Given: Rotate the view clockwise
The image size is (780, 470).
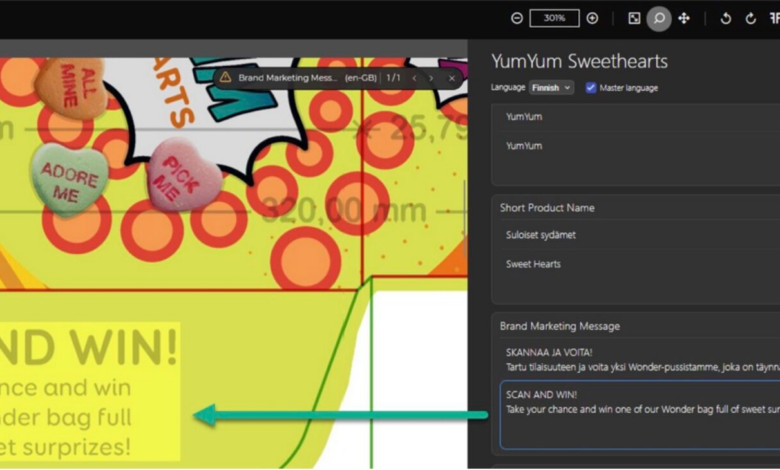Looking at the screenshot, I should pyautogui.click(x=750, y=19).
